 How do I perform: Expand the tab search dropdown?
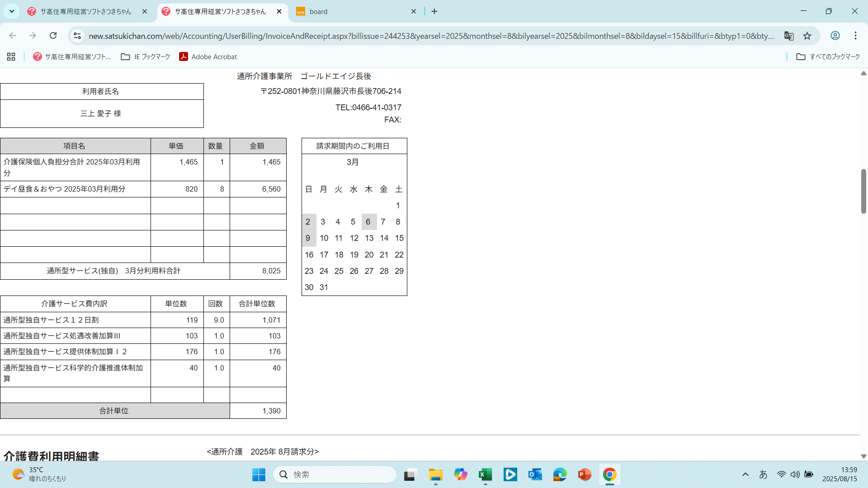12,11
